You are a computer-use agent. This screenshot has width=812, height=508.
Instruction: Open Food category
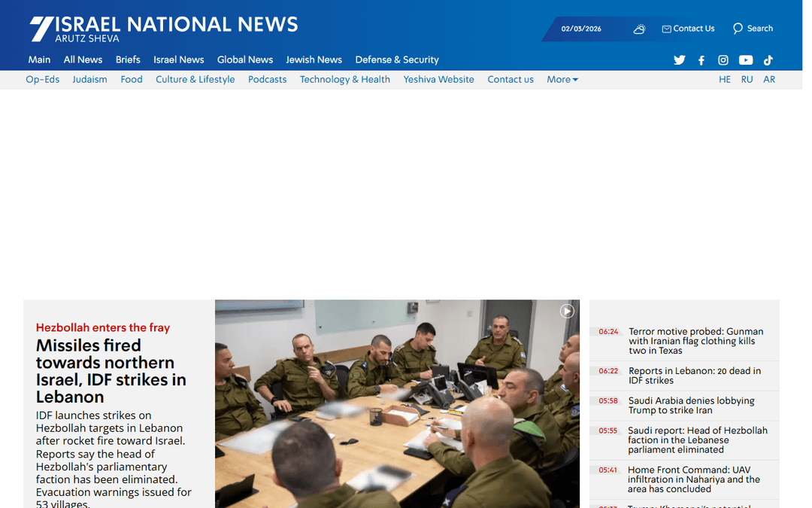[133, 81]
